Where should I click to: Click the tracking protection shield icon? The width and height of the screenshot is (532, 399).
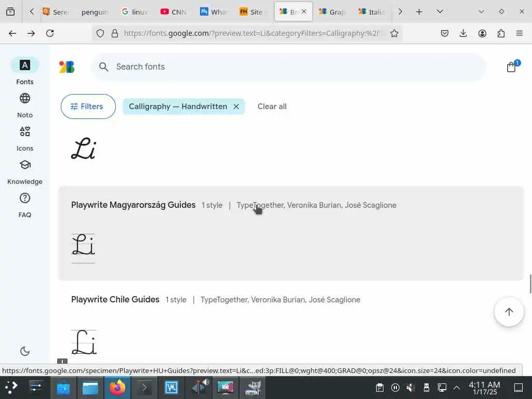(100, 33)
